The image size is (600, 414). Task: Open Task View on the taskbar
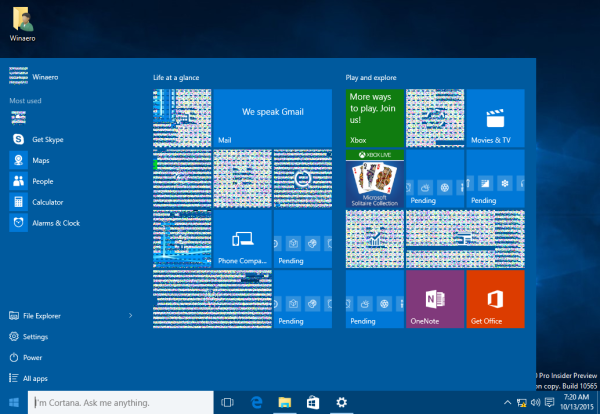227,402
